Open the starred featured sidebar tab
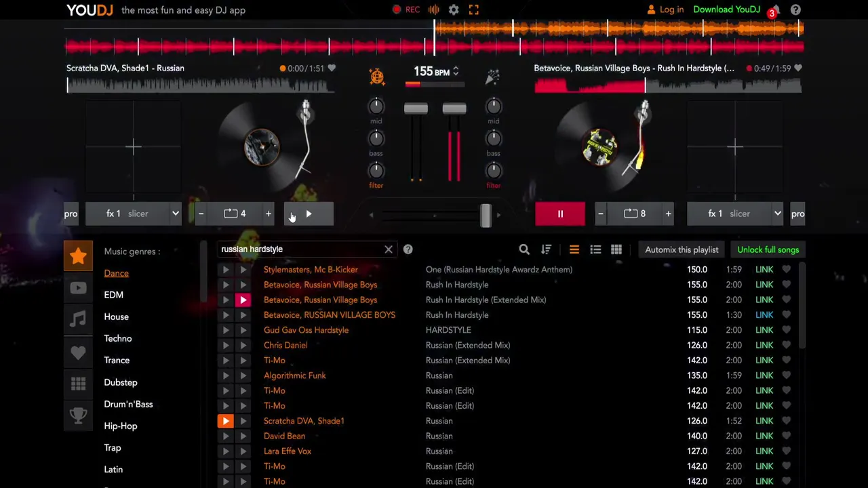Viewport: 868px width, 488px height. click(78, 256)
